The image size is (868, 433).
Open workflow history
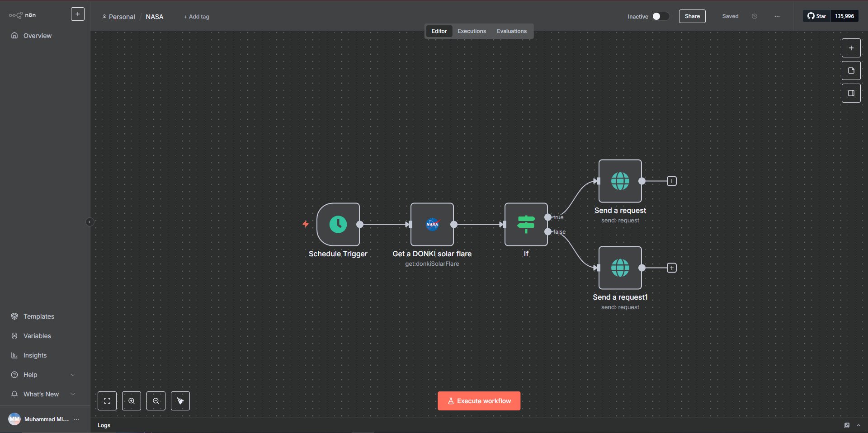(x=755, y=16)
